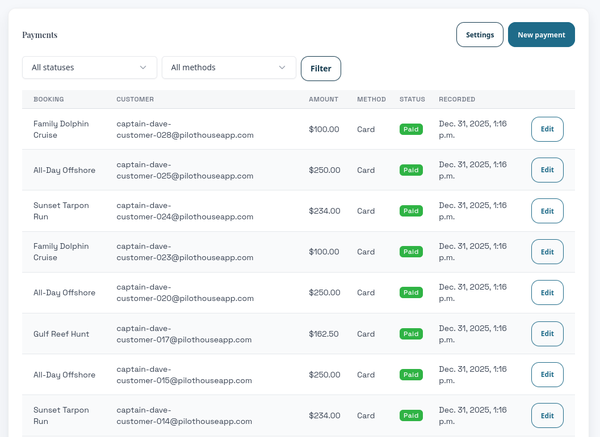This screenshot has height=437, width=600.
Task: Click the Status column header
Action: (412, 99)
